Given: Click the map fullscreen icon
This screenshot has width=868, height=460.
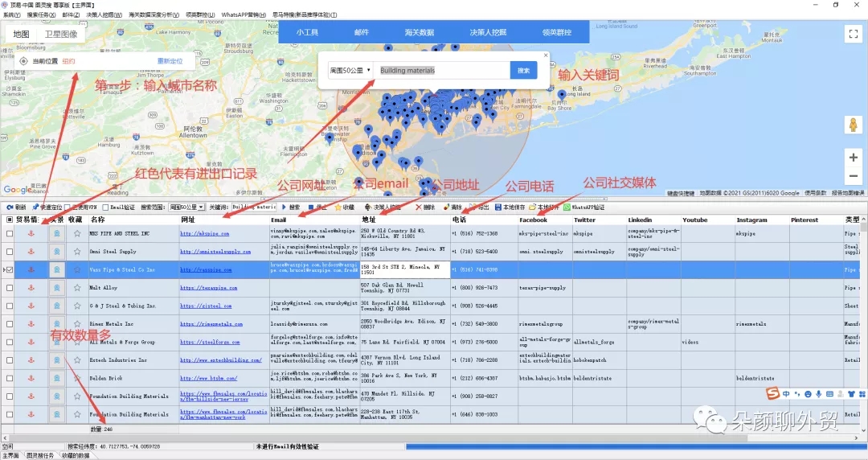Looking at the screenshot, I should pyautogui.click(x=853, y=34).
